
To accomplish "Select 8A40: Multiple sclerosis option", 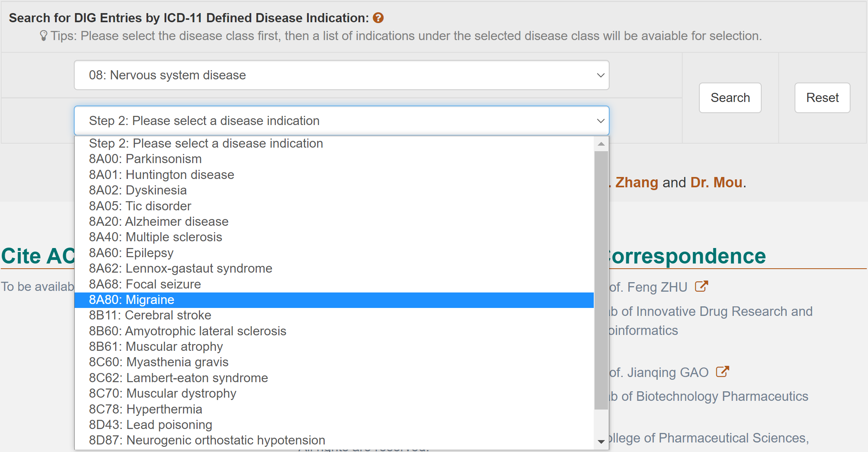I will click(x=155, y=237).
